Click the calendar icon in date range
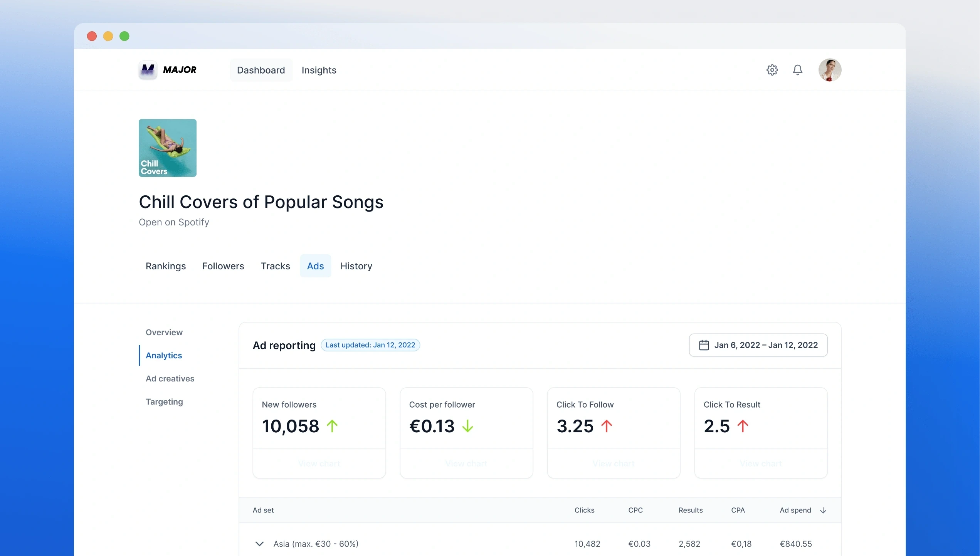 coord(704,345)
